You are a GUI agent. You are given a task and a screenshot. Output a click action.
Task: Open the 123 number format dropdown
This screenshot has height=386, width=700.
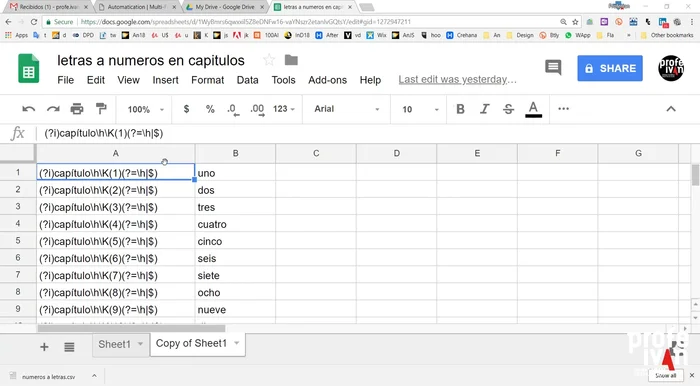click(x=284, y=109)
